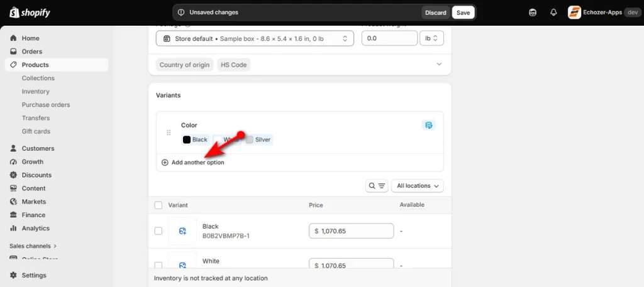
Task: Click the Black variant SKU B0B2VBMP7B-1
Action: 226,236
